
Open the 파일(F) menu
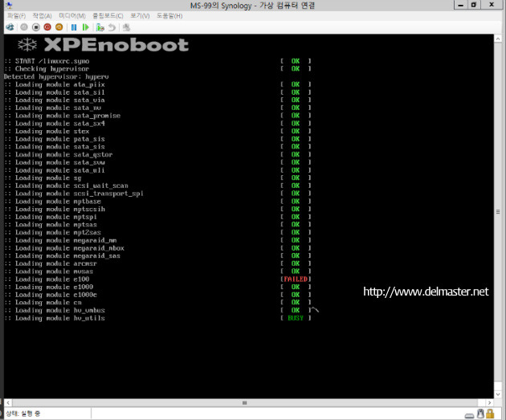(x=16, y=15)
